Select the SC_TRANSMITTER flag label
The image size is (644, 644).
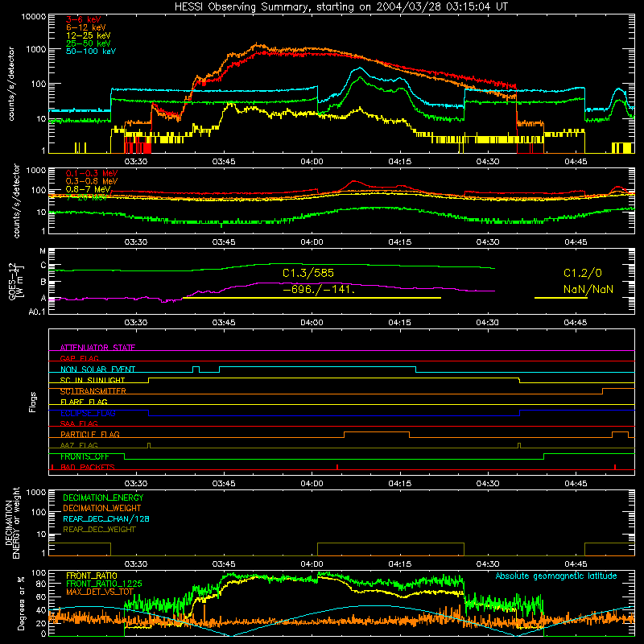[93, 391]
